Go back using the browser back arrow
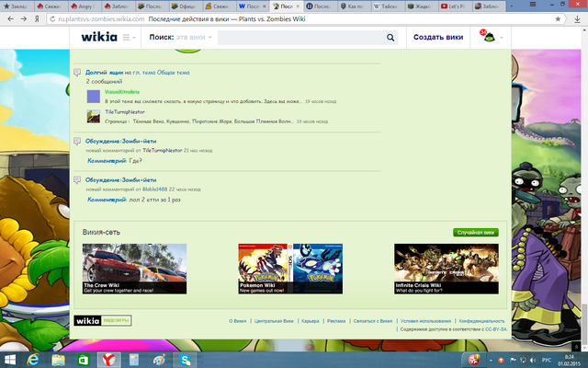 pos(10,18)
